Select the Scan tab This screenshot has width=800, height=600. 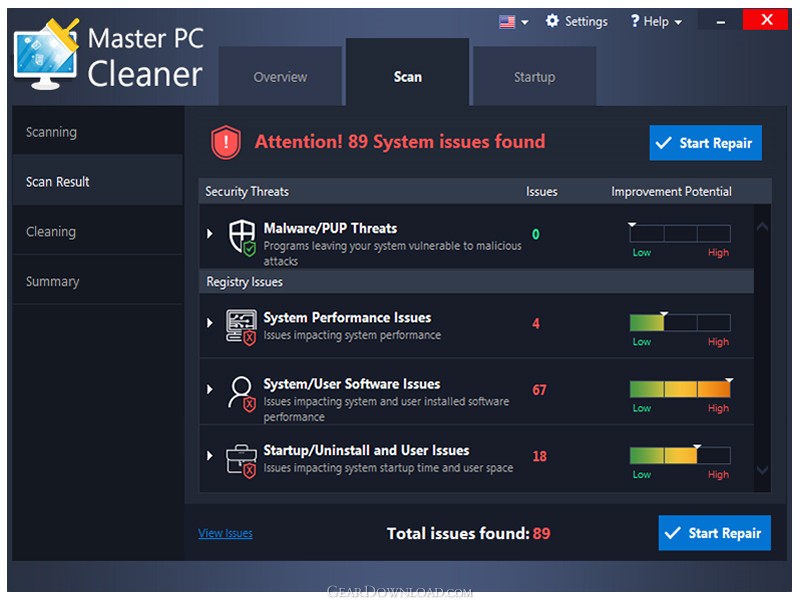408,72
